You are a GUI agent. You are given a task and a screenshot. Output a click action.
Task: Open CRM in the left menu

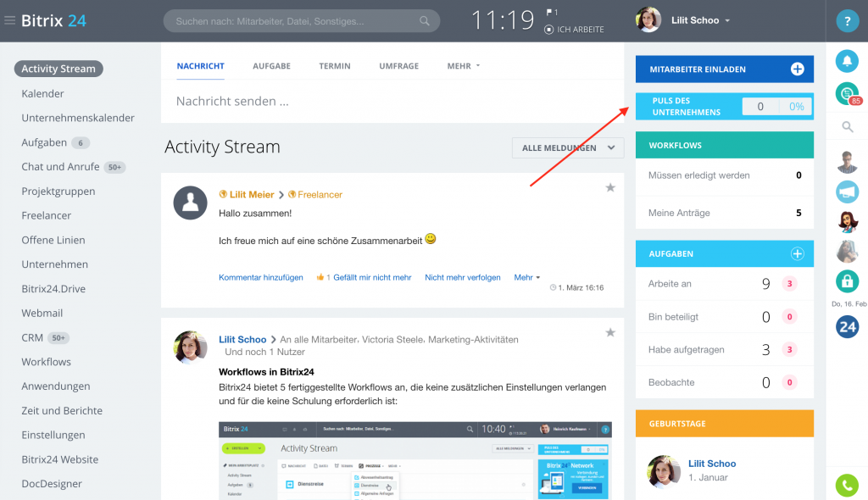coord(32,337)
